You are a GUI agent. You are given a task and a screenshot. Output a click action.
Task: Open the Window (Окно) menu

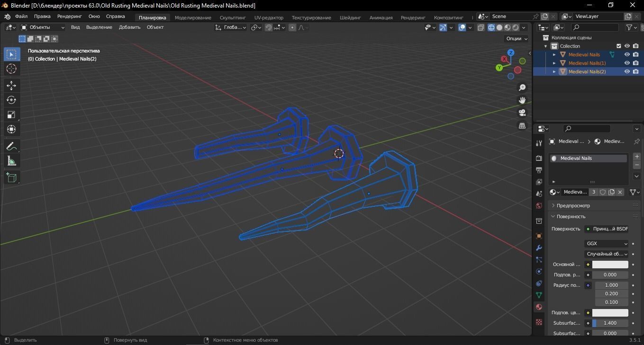(94, 17)
